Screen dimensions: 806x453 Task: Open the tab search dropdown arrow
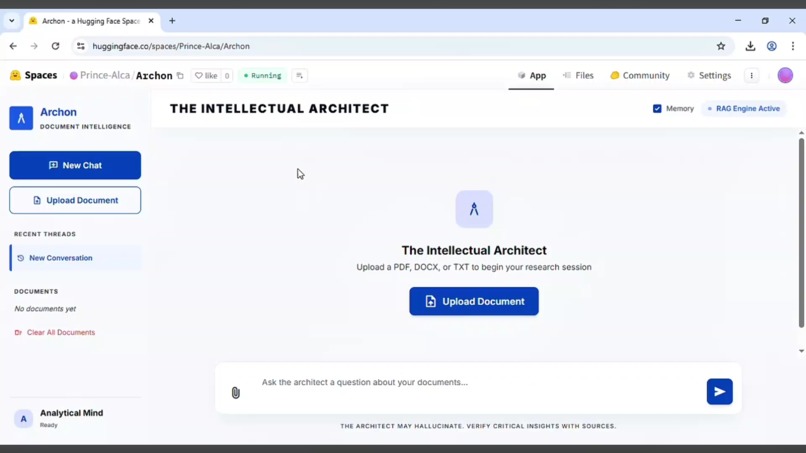pyautogui.click(x=12, y=21)
